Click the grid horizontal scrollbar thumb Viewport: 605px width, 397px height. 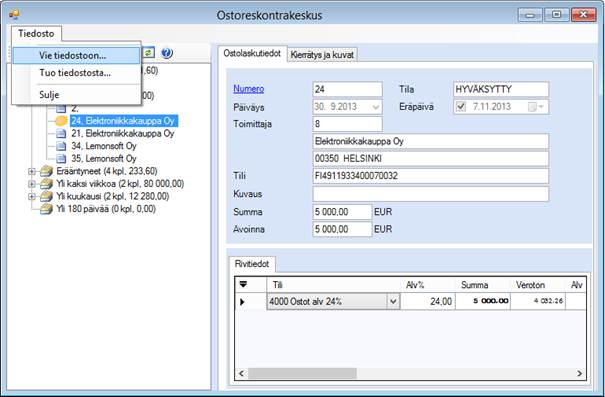point(302,373)
